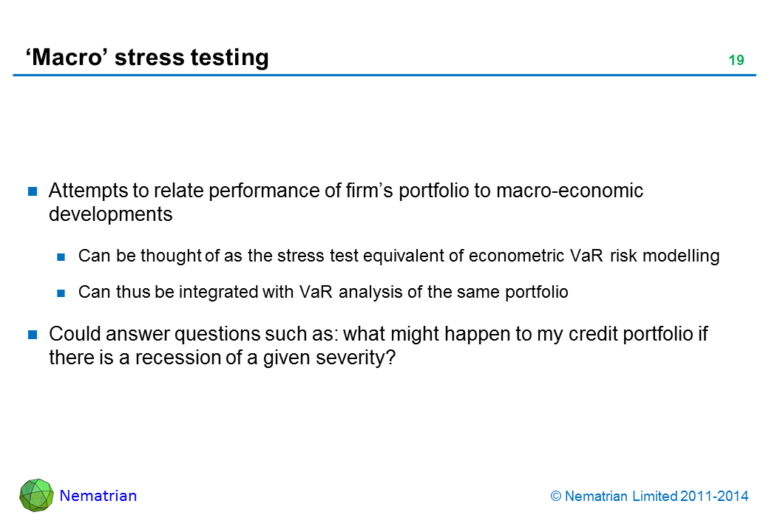Click the bullet marker beside 'Can thus be integrated'
This screenshot has width=769, height=532.
pos(62,293)
